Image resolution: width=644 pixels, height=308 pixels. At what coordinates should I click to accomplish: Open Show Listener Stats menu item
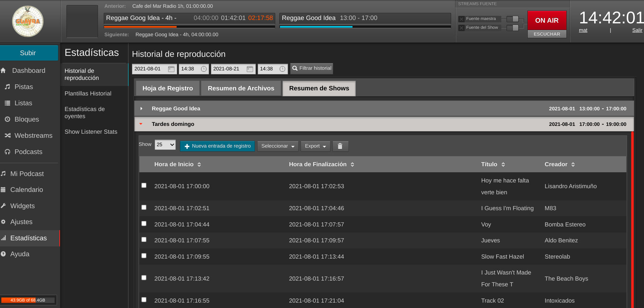point(91,132)
